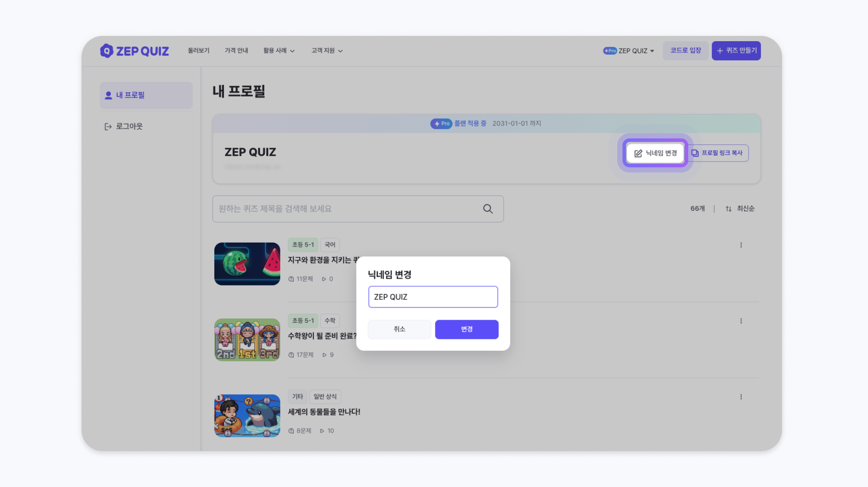Click the 프로필 링크 복사 button
The height and width of the screenshot is (487, 868).
coord(717,153)
